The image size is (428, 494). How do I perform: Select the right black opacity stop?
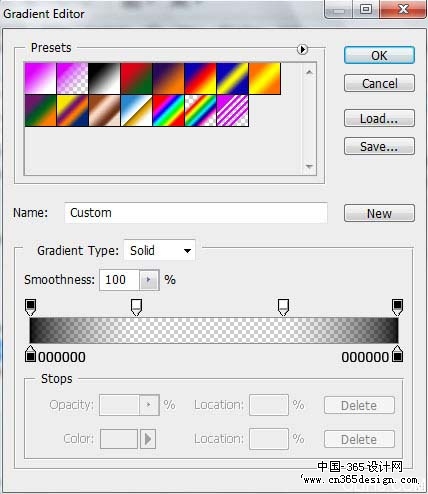point(397,307)
